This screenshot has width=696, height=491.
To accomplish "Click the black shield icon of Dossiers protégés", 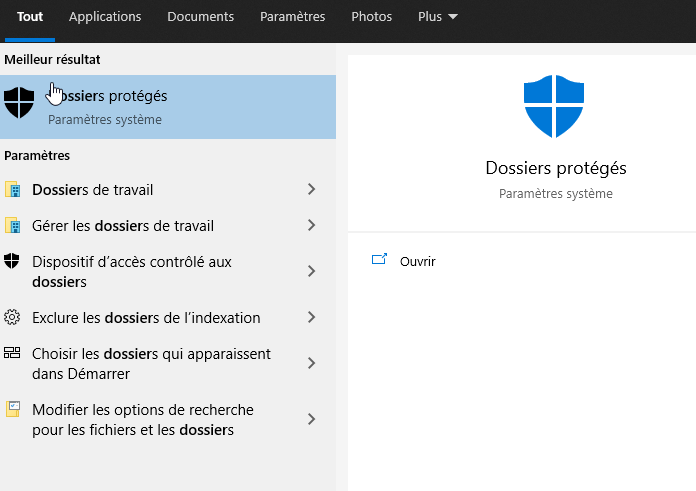I will 19,102.
